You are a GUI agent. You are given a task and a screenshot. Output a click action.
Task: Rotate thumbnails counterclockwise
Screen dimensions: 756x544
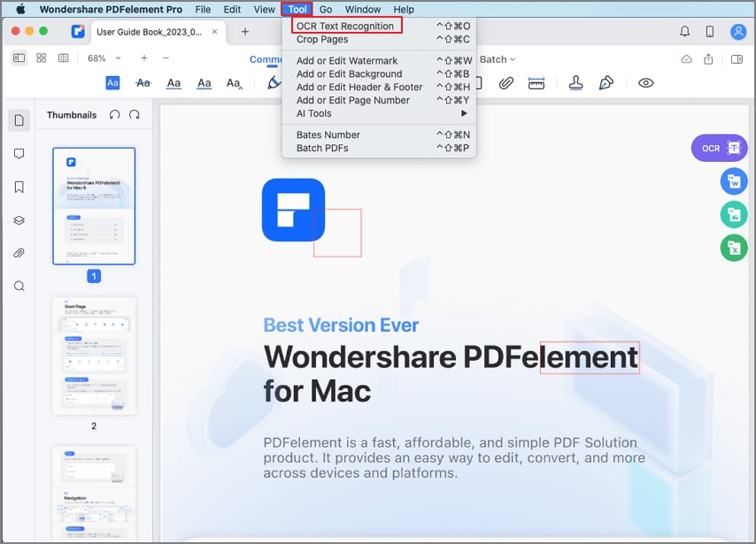pyautogui.click(x=114, y=115)
